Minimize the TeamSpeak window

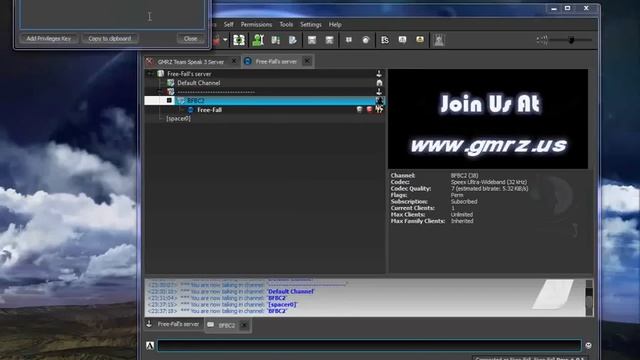click(554, 8)
